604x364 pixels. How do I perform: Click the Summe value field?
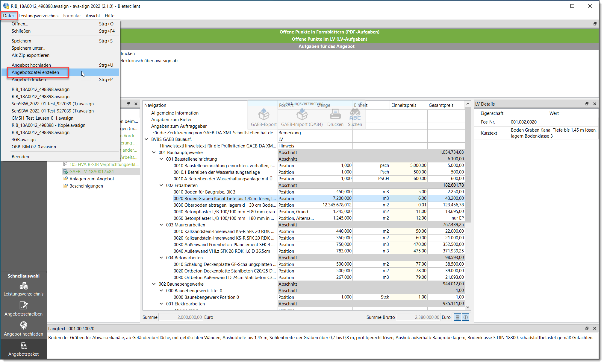[x=181, y=317]
